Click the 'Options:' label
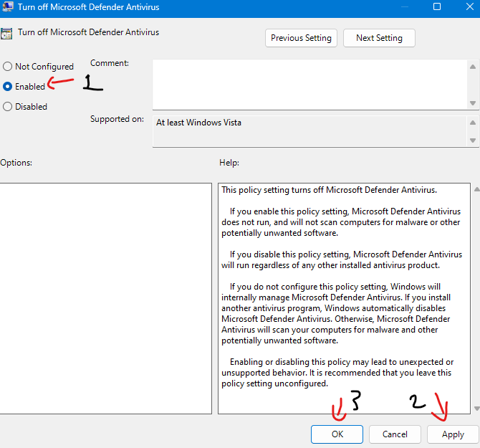 click(x=16, y=163)
